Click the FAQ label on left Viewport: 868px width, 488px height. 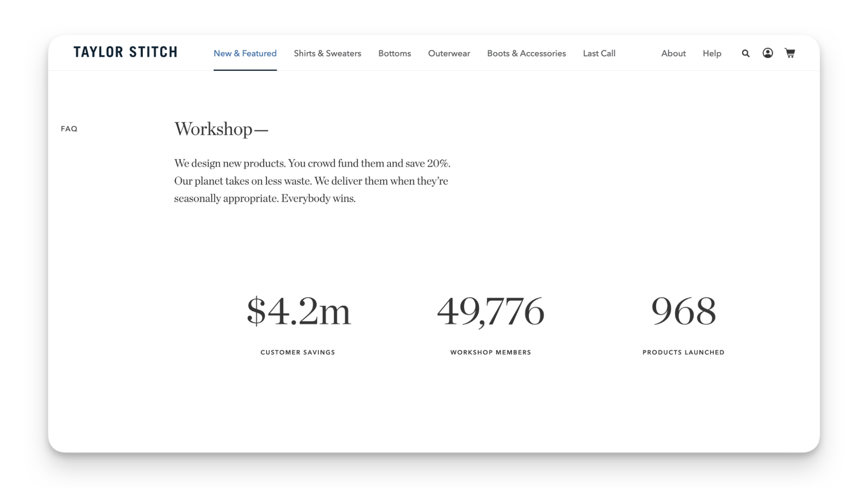point(69,129)
